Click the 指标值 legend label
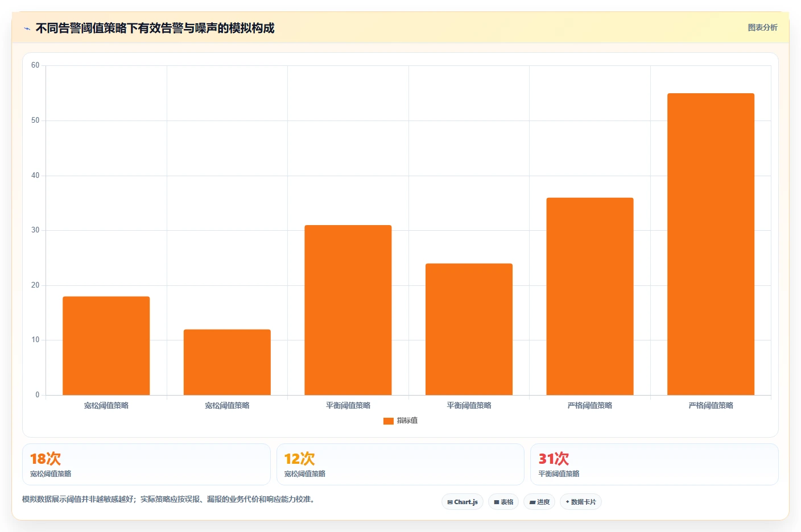Viewport: 801px width, 532px height. click(x=407, y=421)
